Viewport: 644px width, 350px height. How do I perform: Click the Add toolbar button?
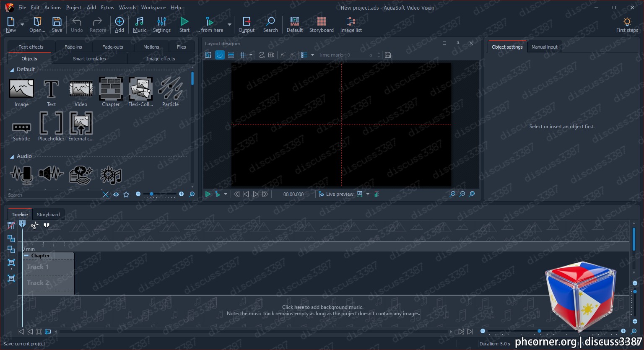tap(119, 25)
